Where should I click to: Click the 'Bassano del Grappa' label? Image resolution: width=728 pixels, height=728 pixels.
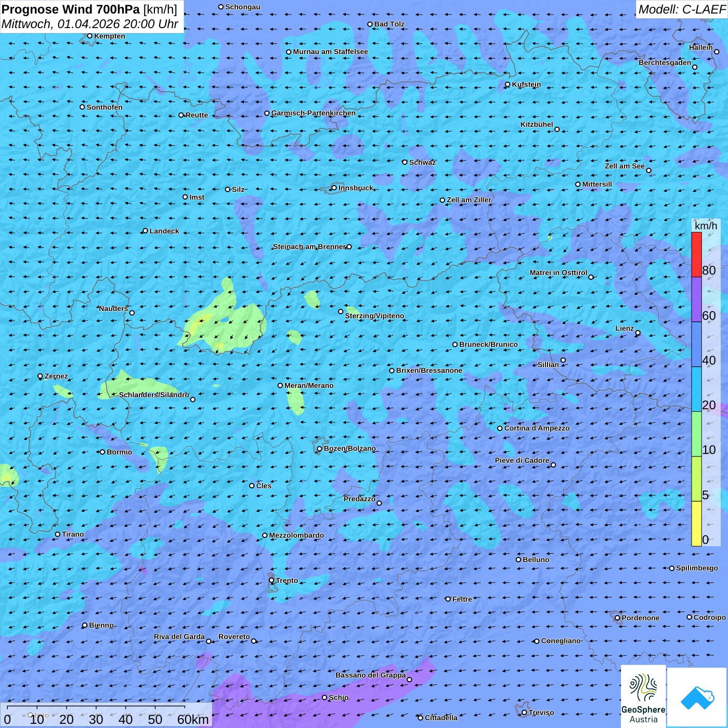click(370, 675)
